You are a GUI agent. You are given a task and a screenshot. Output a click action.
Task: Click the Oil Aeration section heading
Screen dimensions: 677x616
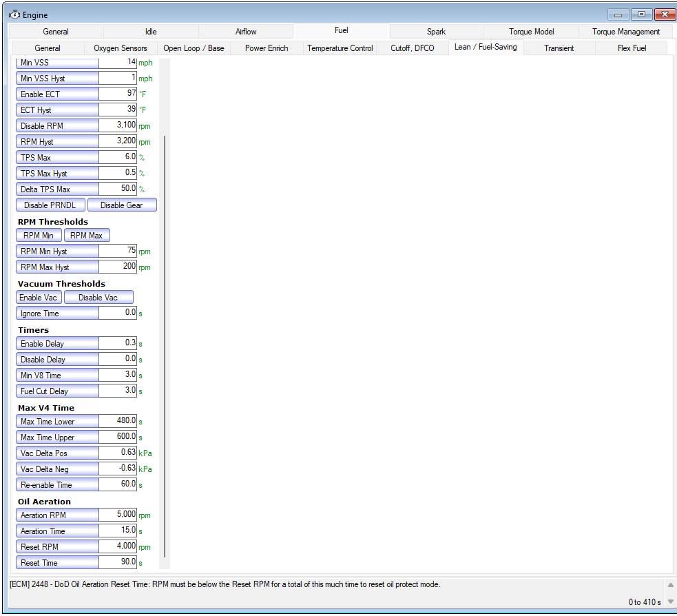point(44,502)
